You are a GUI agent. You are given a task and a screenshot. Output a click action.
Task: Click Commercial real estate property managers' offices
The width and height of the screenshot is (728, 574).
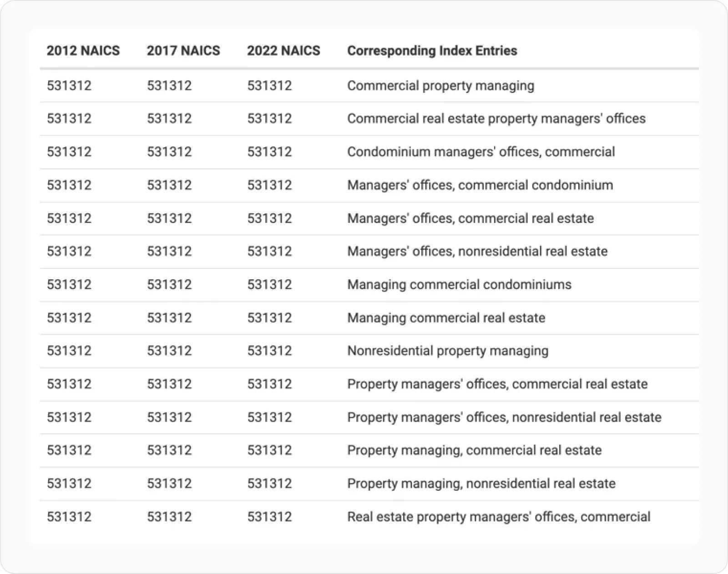click(496, 119)
